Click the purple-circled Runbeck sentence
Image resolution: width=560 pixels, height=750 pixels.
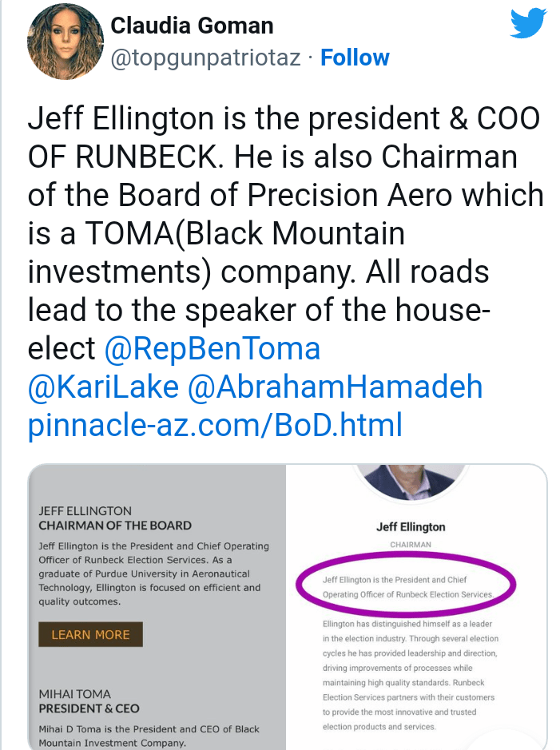[x=407, y=587]
